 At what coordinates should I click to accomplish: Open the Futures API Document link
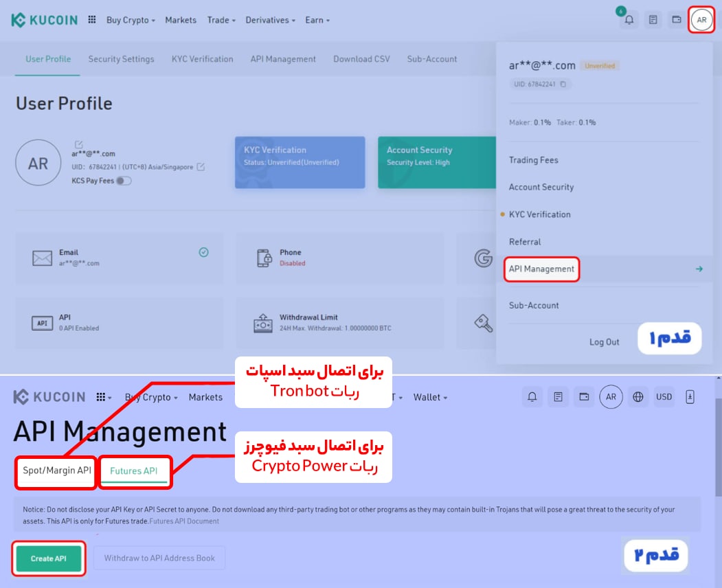coord(184,521)
